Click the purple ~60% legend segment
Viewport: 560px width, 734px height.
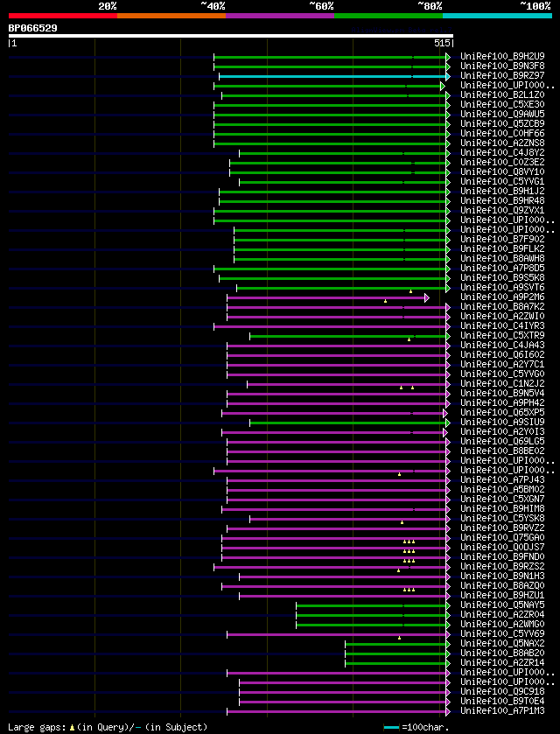coord(280,16)
